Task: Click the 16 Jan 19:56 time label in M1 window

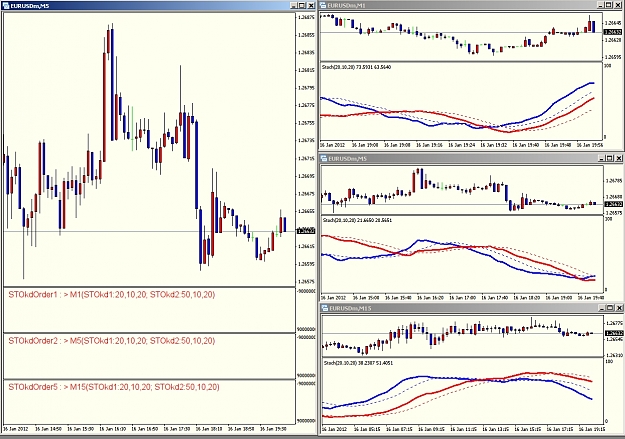Action: tap(590, 145)
